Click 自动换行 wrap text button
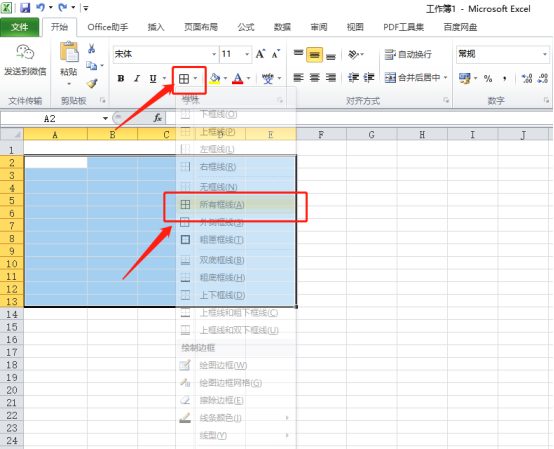This screenshot has height=449, width=554. 408,54
